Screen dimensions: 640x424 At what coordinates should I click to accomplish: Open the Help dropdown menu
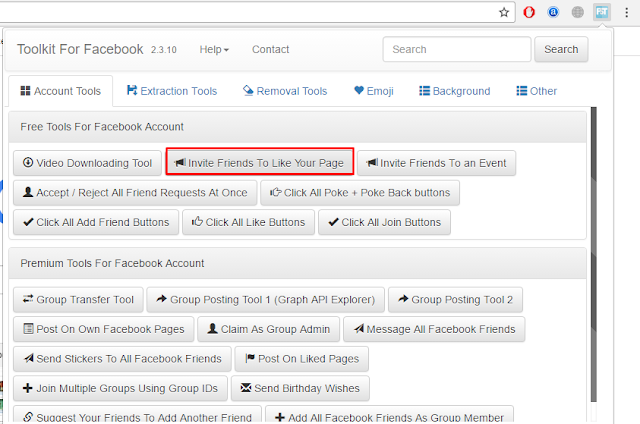[x=214, y=49]
